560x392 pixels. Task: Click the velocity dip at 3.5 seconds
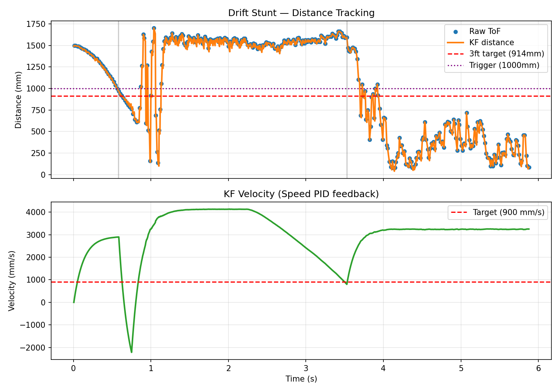click(347, 284)
